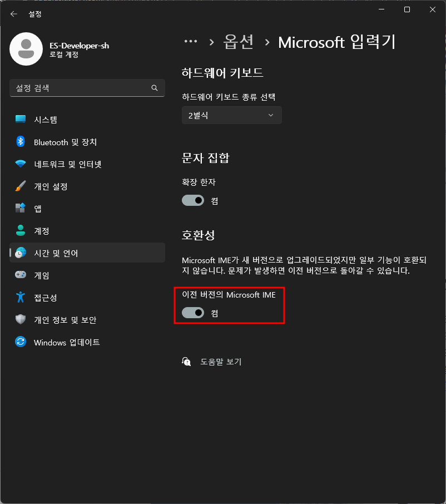
Task: Click the 앱 icon in sidebar
Action: pyautogui.click(x=21, y=208)
